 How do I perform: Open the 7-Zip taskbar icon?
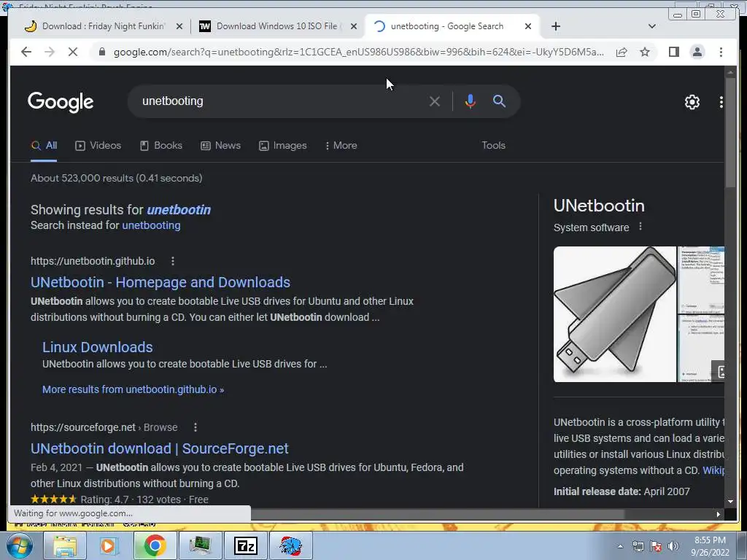click(x=246, y=545)
